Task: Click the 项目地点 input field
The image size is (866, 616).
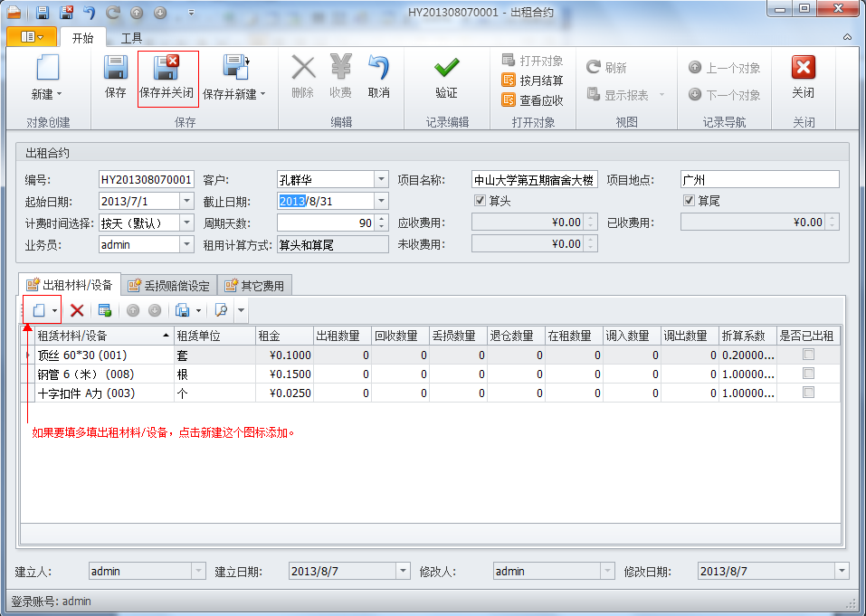Action: pos(760,179)
